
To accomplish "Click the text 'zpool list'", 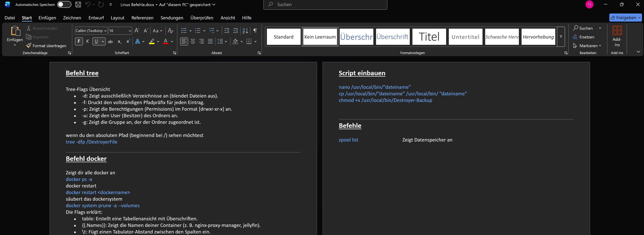I will pos(348,140).
